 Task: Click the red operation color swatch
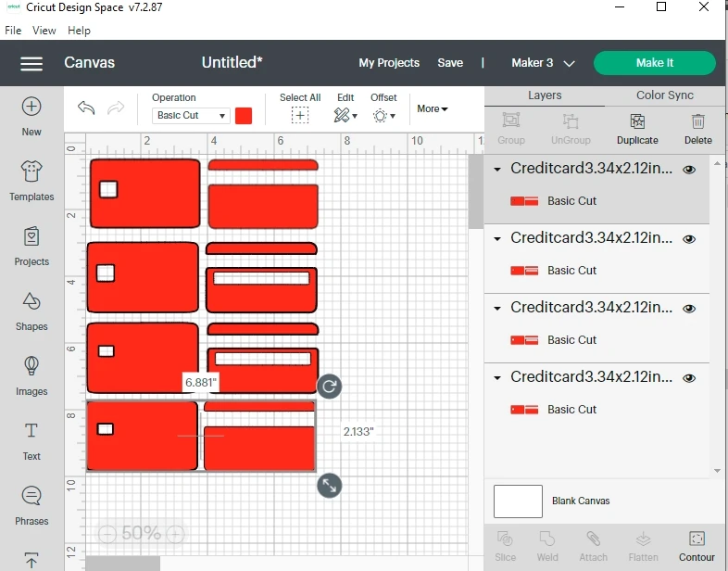pos(244,116)
